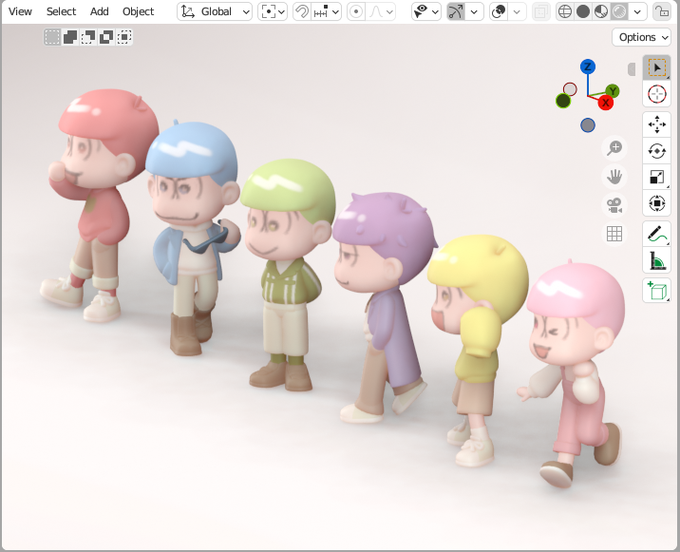Switch to Rendered shading

pos(619,12)
